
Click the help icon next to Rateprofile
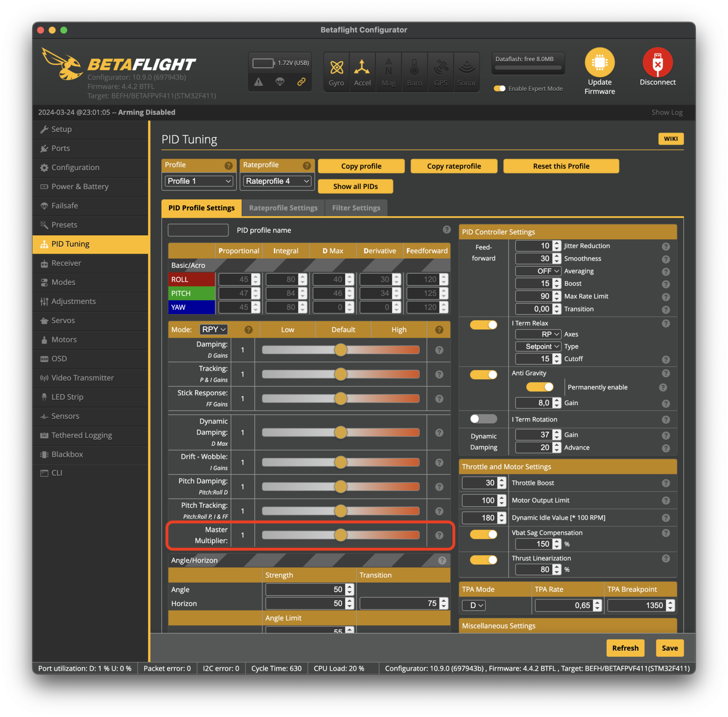coord(307,165)
